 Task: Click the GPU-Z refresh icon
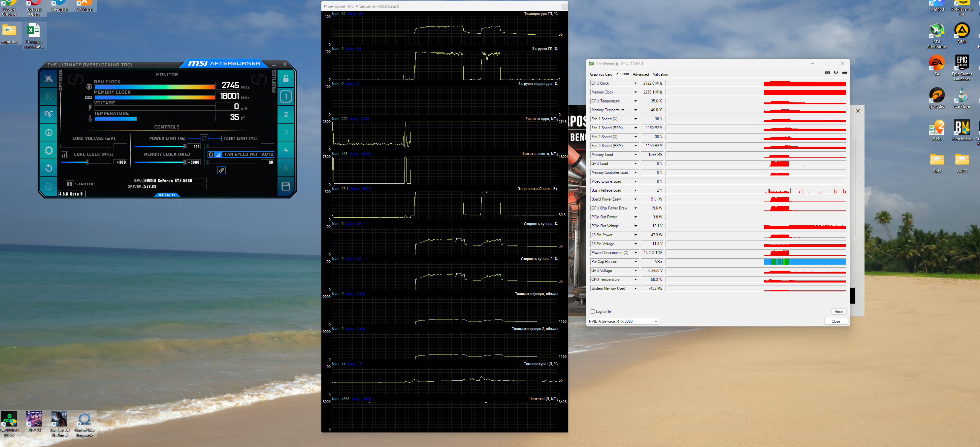coord(836,72)
